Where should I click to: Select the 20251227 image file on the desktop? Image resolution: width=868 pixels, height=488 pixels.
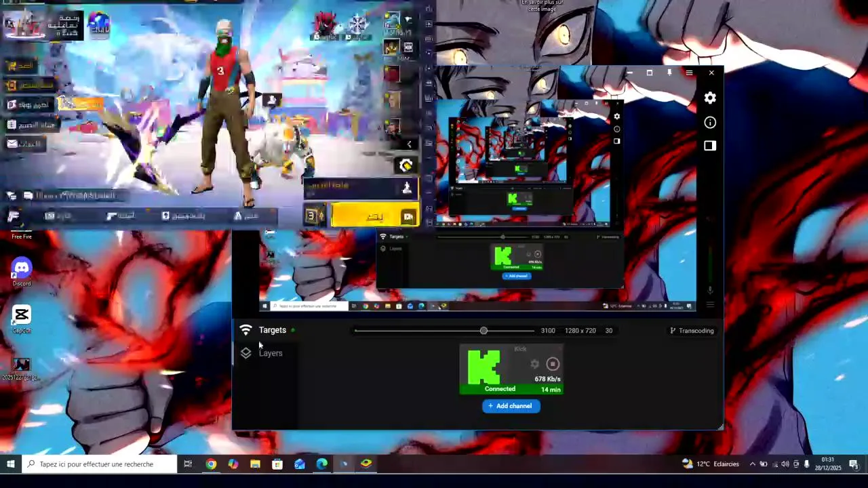pos(22,368)
